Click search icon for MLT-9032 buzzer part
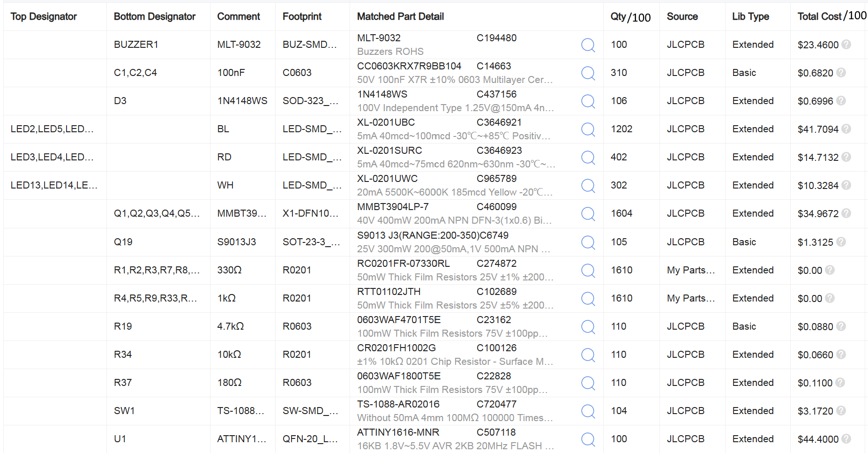The width and height of the screenshot is (868, 453). point(588,45)
